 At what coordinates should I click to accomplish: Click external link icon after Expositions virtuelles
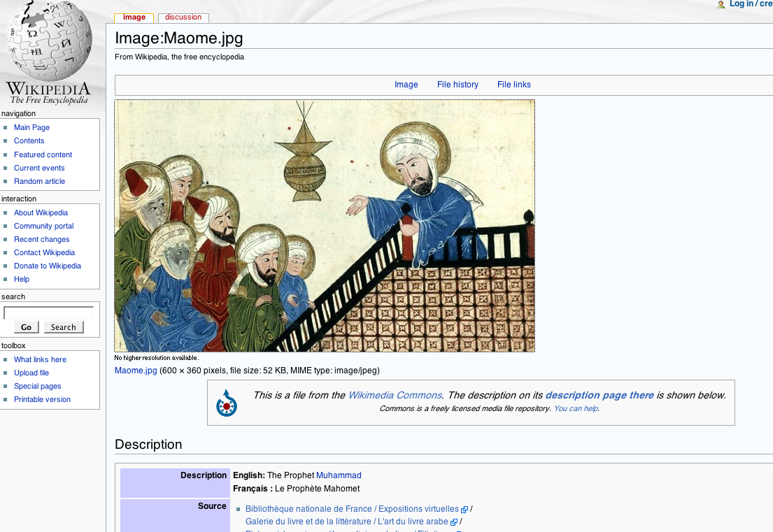pyautogui.click(x=464, y=510)
